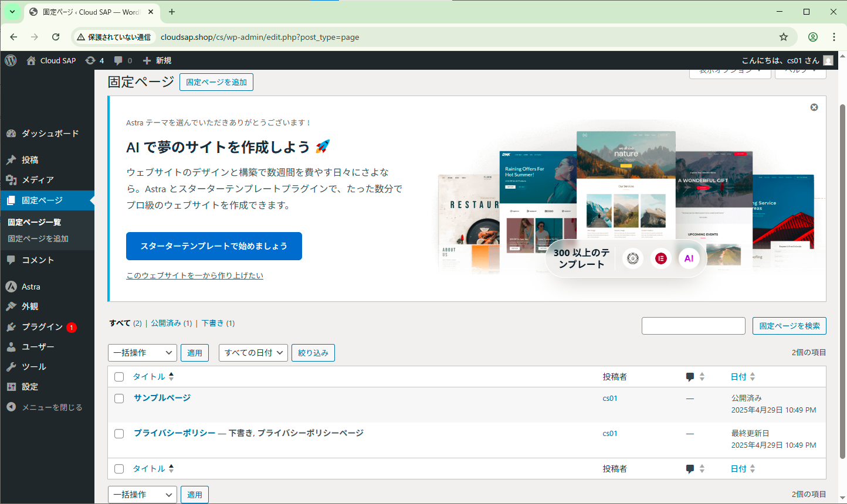Switch to the 固定ページ browser tab

(x=91, y=12)
